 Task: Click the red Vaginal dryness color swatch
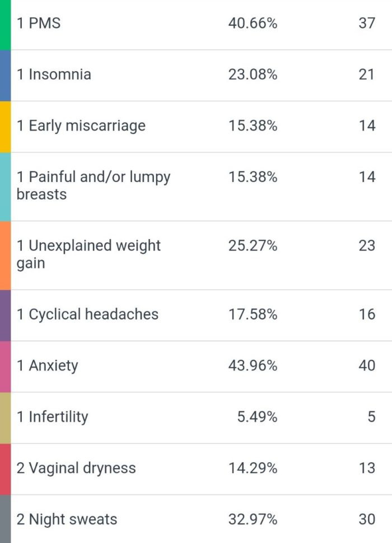point(5,469)
